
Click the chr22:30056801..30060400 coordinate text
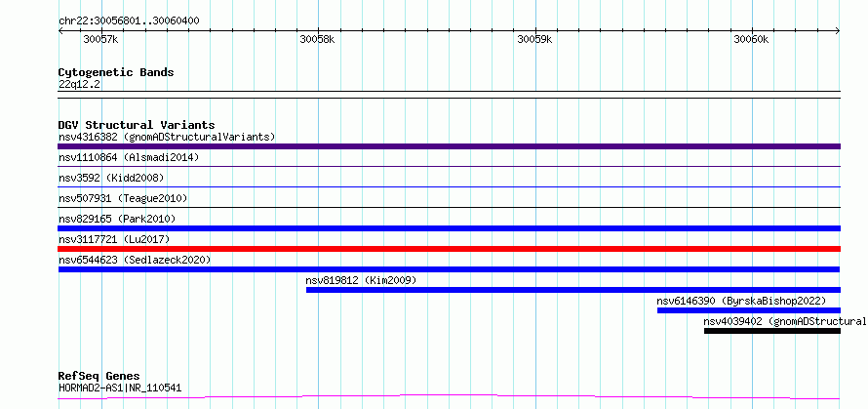coord(129,21)
